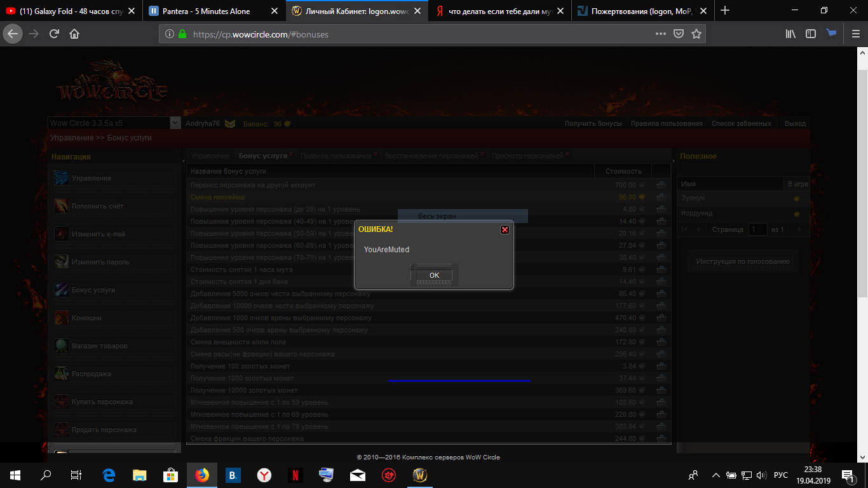Switch to the Galaxy Fold YouTube tab
Image resolution: width=868 pixels, height=488 pixels.
tap(70, 11)
